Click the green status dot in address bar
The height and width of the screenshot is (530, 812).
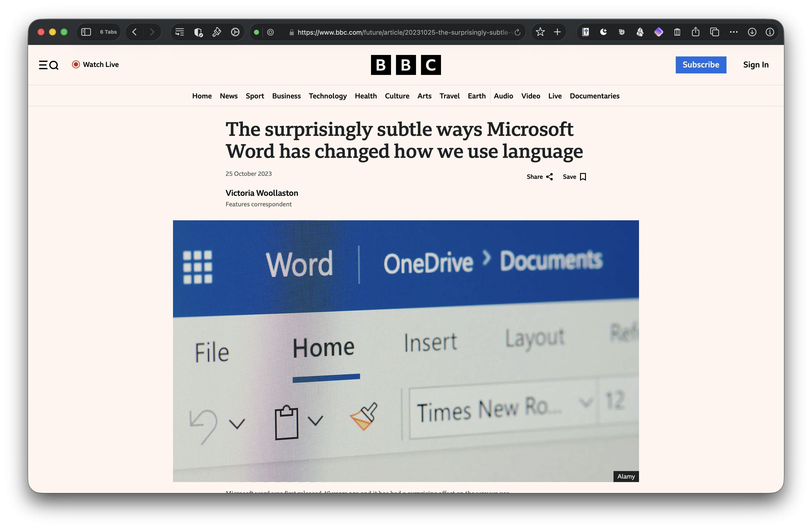[256, 32]
